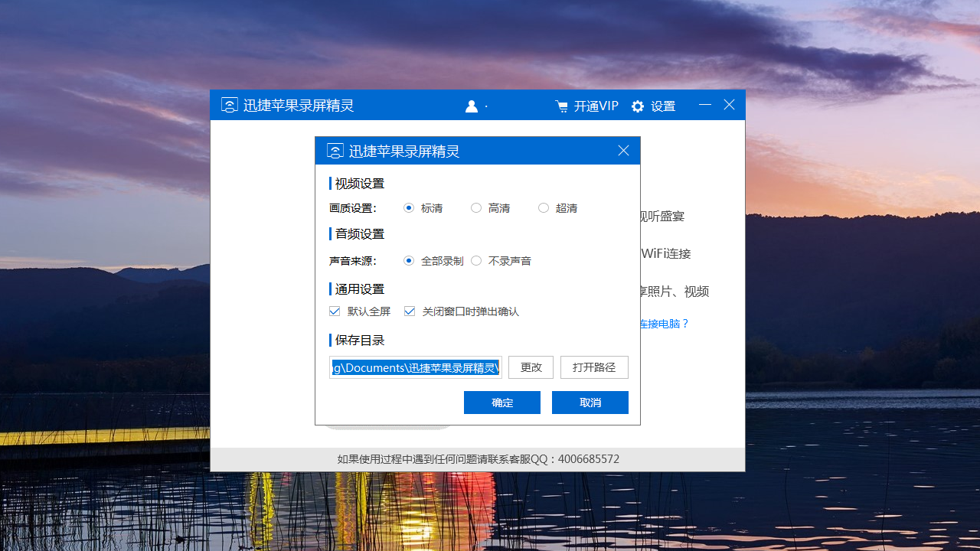Image resolution: width=980 pixels, height=551 pixels.
Task: Select 不录声音 for audio source
Action: [x=476, y=260]
